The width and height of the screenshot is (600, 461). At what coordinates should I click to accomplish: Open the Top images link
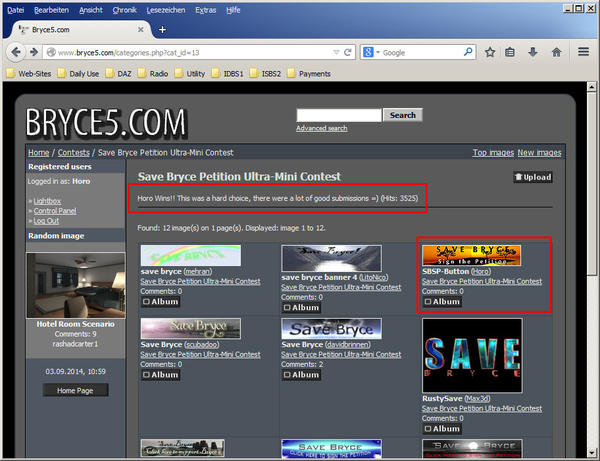point(493,153)
